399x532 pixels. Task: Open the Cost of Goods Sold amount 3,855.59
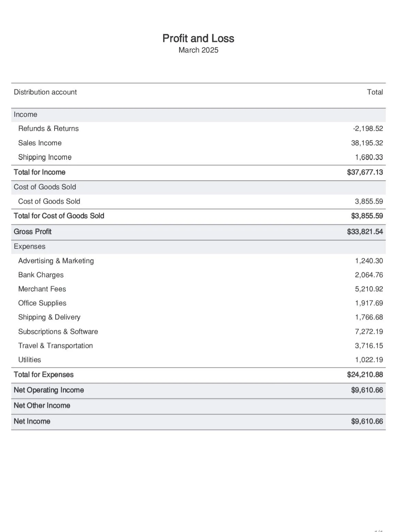click(369, 201)
